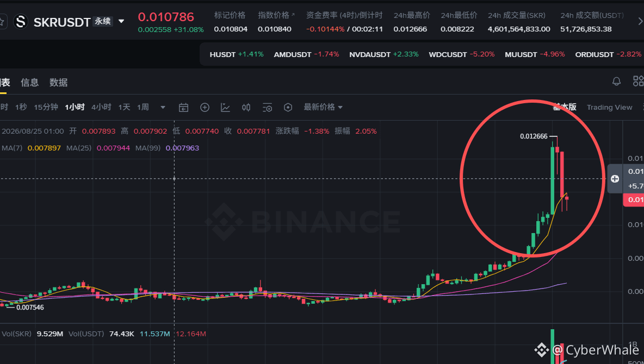Click the Vol(USDT) volume legend
The image size is (644, 364).
click(102, 334)
